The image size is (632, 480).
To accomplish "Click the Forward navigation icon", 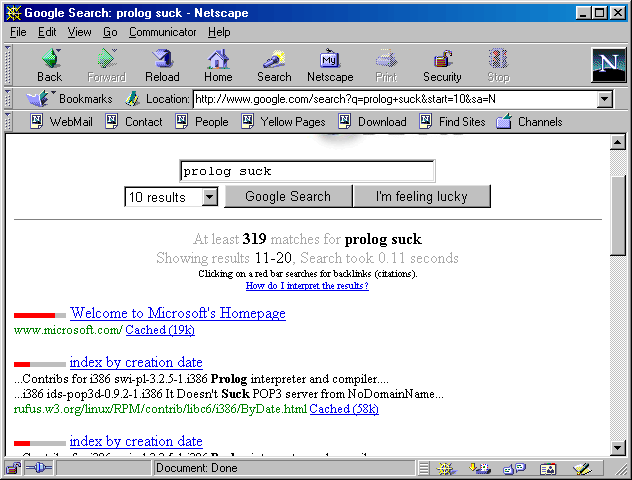I will (x=106, y=65).
